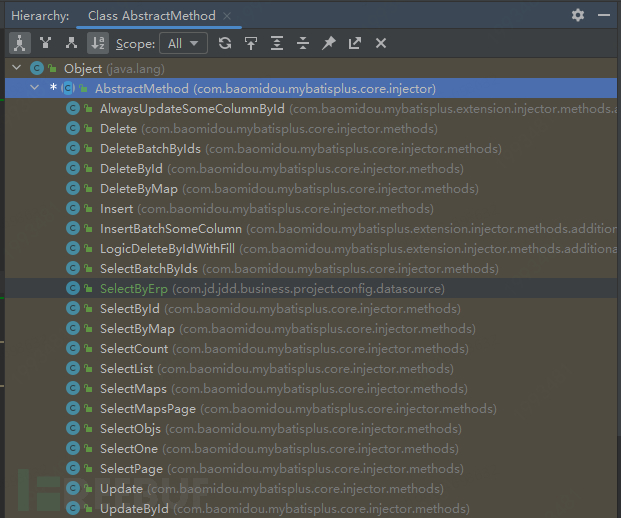Image resolution: width=621 pixels, height=518 pixels.
Task: Click the Expand All icon
Action: point(277,43)
